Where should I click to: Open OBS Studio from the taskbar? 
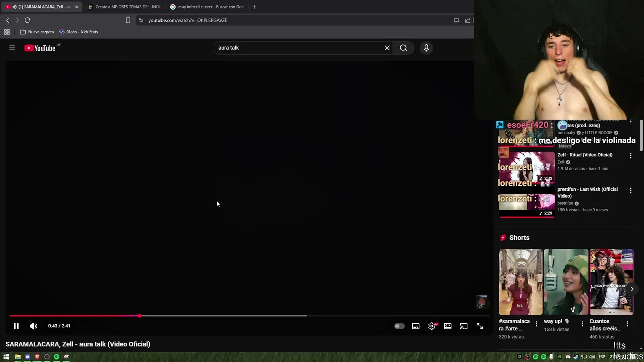pos(47,357)
